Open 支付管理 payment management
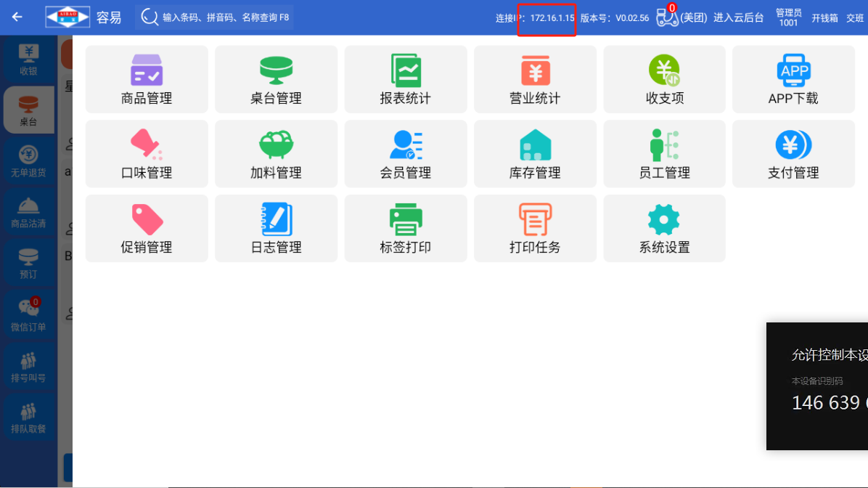 coord(793,154)
